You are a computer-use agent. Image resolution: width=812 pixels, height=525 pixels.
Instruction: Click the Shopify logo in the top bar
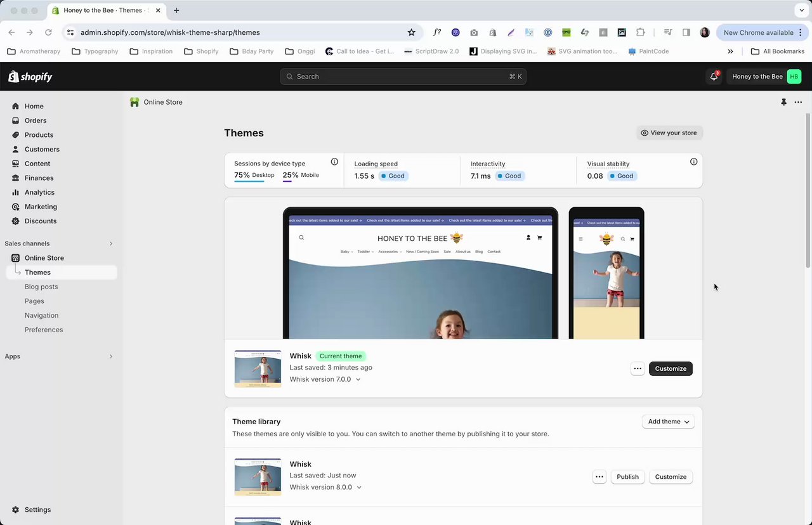click(x=30, y=77)
